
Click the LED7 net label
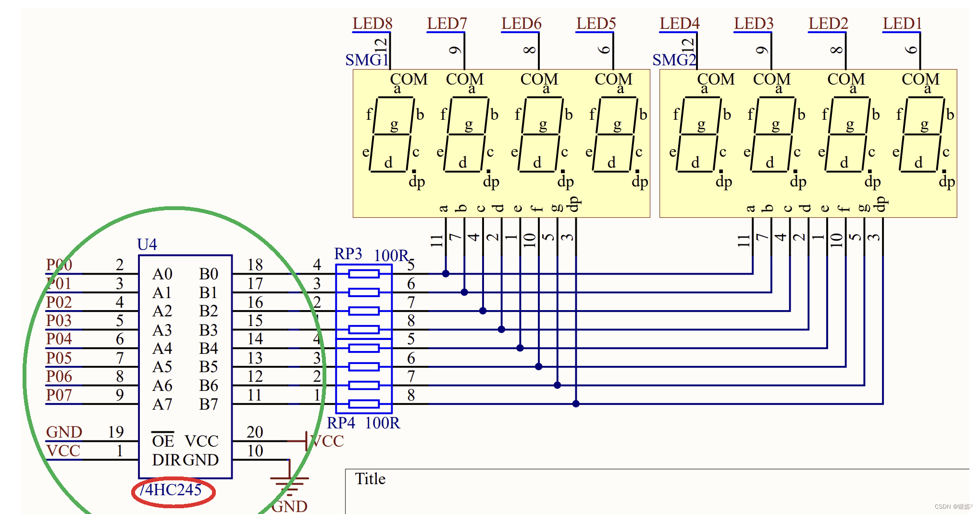pyautogui.click(x=447, y=23)
